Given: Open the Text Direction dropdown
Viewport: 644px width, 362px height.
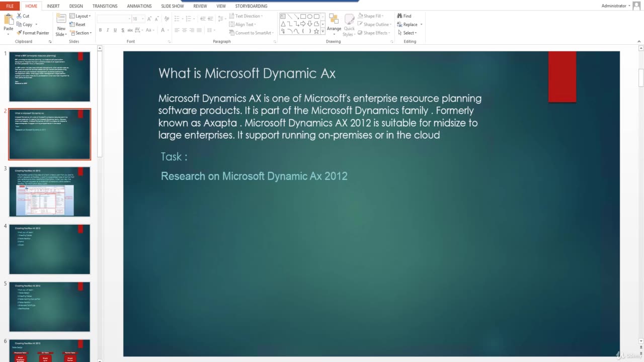Looking at the screenshot, I should point(247,16).
